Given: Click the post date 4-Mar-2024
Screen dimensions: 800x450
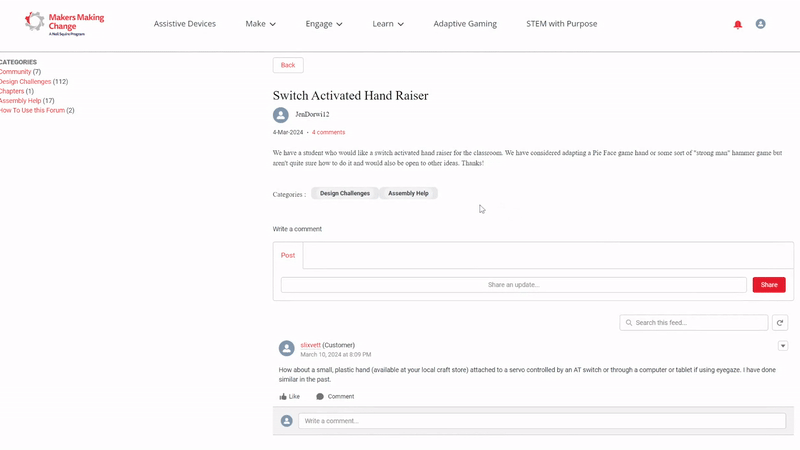Looking at the screenshot, I should pyautogui.click(x=288, y=132).
